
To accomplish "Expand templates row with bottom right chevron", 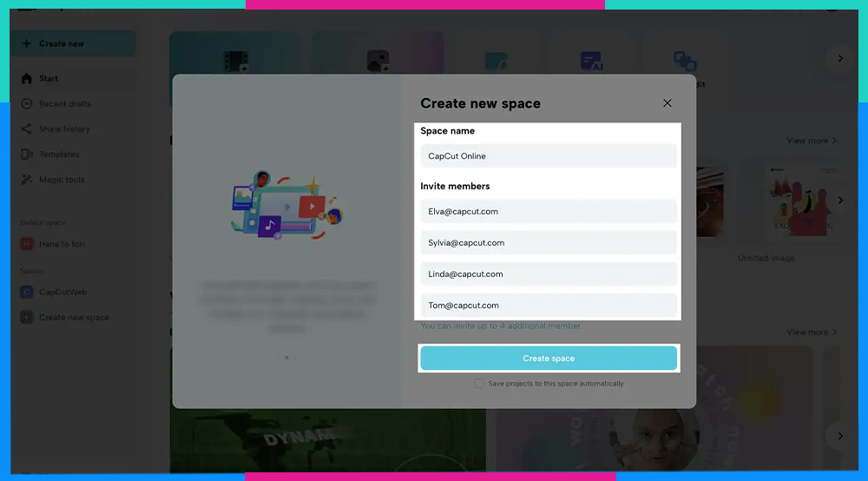I will pyautogui.click(x=839, y=436).
